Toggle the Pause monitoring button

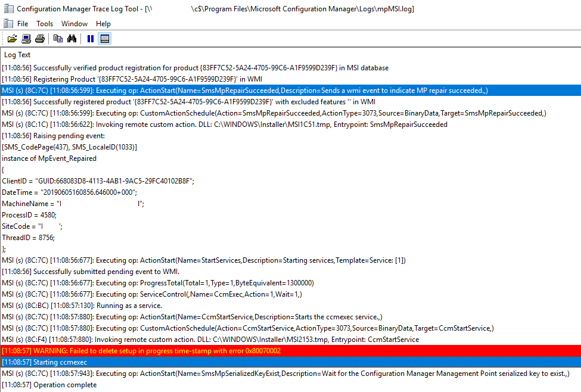pos(91,39)
